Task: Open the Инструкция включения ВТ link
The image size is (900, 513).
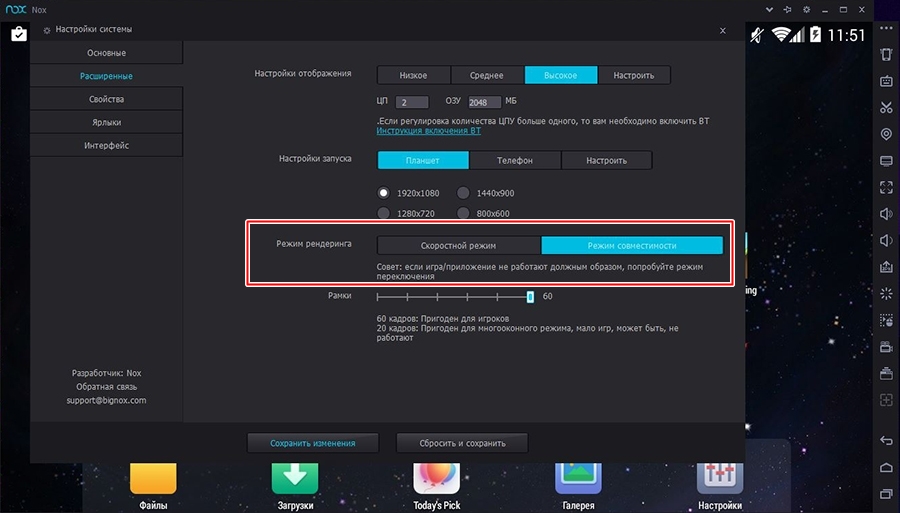Action: 429,131
